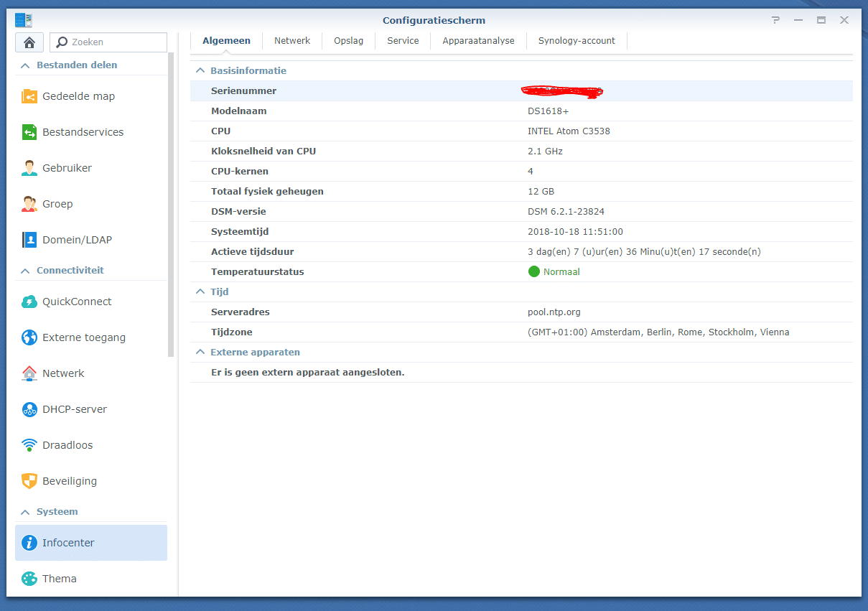The height and width of the screenshot is (611, 868).
Task: Open Infocenter info icon
Action: tap(29, 543)
